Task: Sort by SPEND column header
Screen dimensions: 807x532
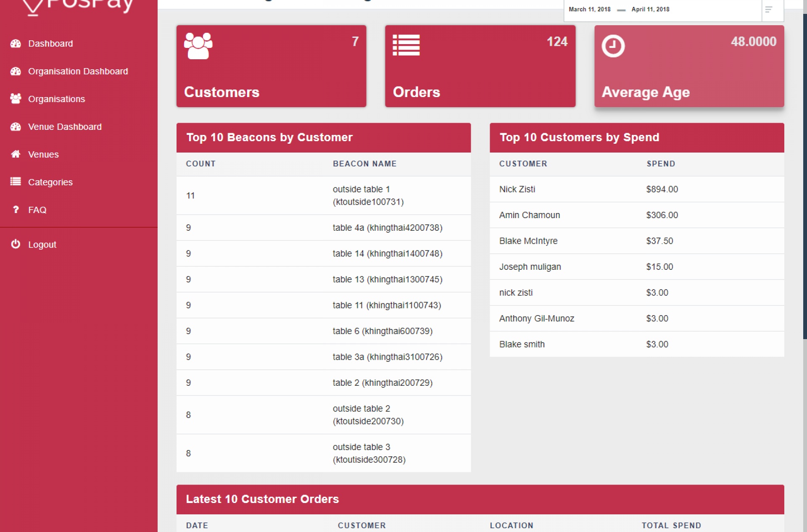Action: pos(661,163)
